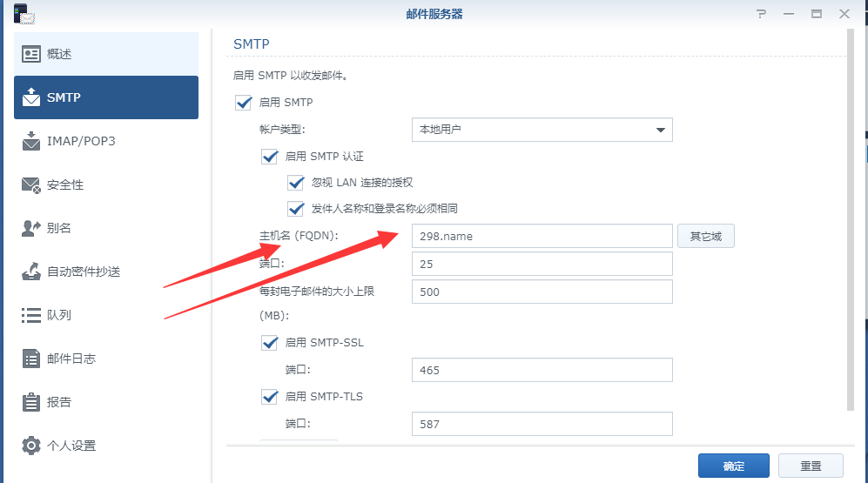Click the 自动密件抄送 auto BCC icon
868x483 pixels.
pos(31,272)
